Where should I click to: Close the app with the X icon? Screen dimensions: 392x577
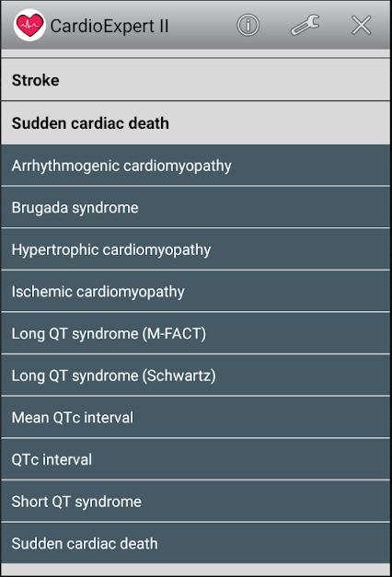coord(361,26)
